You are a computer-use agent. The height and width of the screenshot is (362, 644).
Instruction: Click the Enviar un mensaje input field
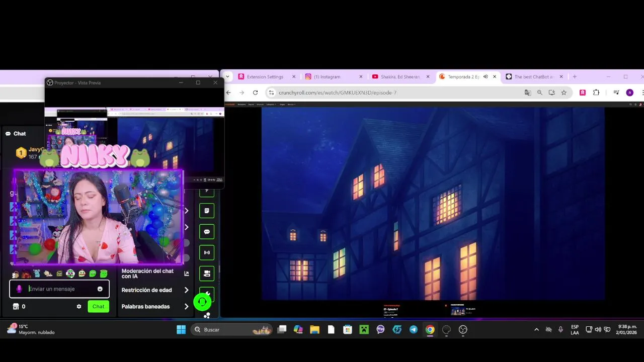point(59,289)
